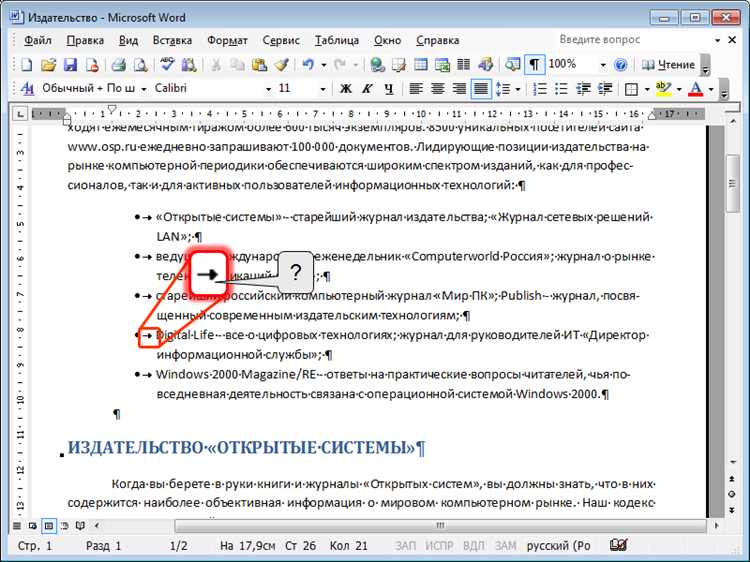This screenshot has width=750, height=562.
Task: Toggle the Document Map pane
Action: click(x=512, y=65)
